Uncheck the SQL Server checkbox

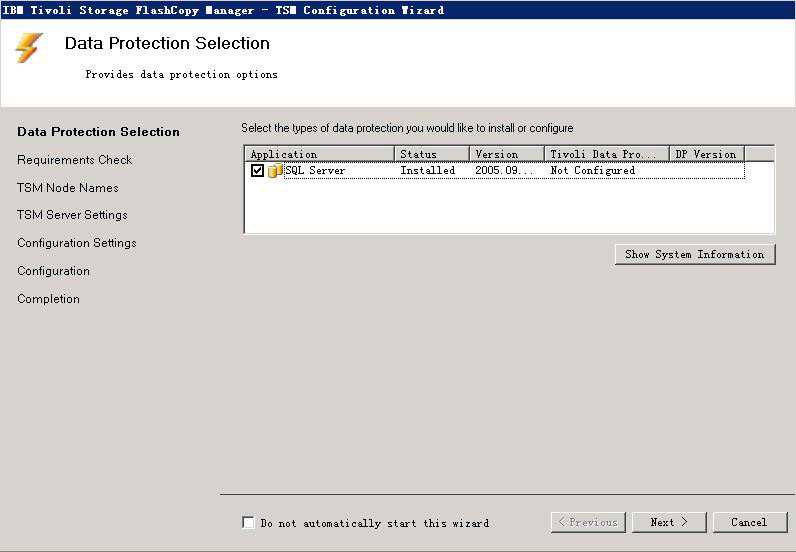click(x=258, y=171)
